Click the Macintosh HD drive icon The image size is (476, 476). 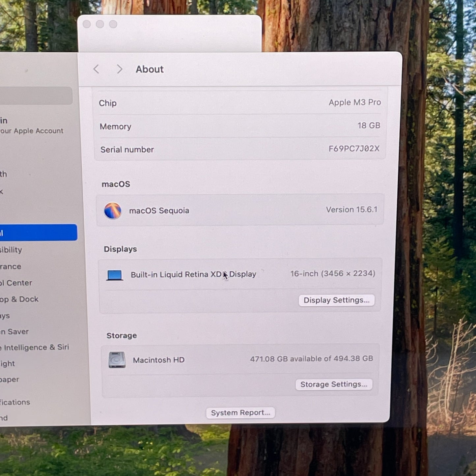117,360
